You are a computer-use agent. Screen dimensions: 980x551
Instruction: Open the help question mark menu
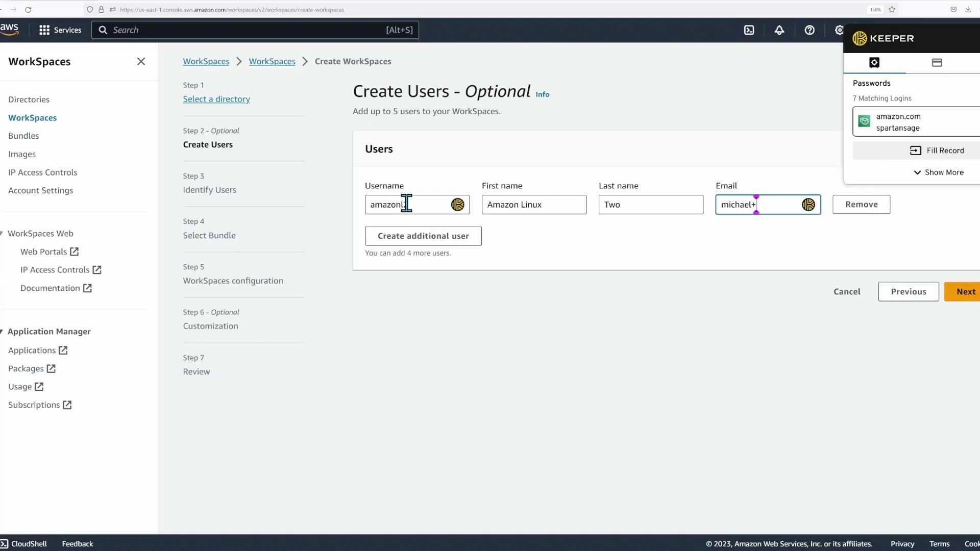point(810,30)
